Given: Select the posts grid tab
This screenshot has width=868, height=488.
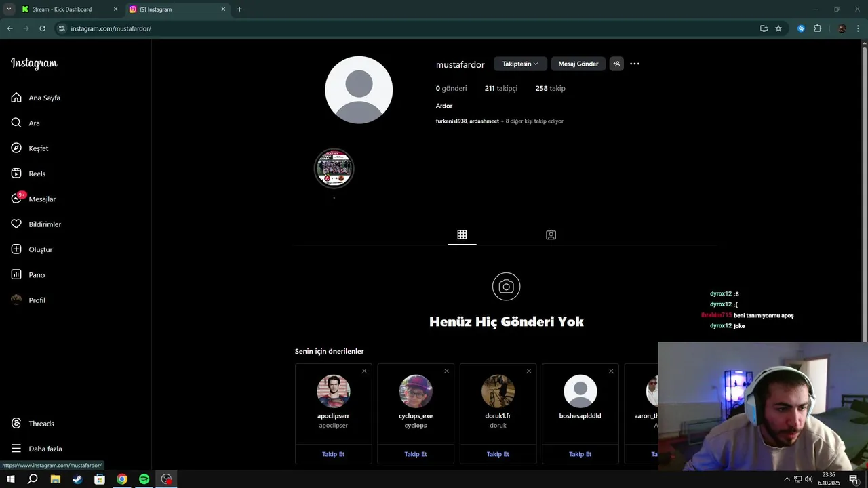Looking at the screenshot, I should click(462, 235).
